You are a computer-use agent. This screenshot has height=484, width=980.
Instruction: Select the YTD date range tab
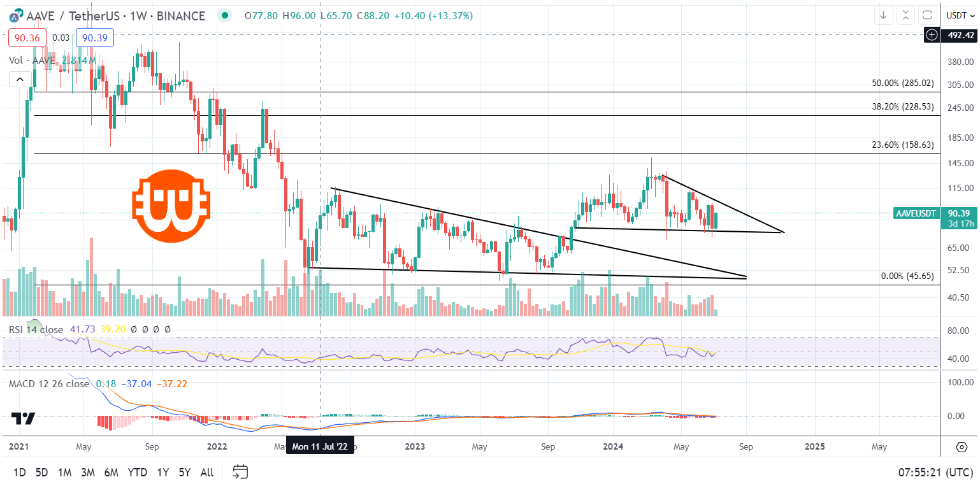tap(137, 473)
